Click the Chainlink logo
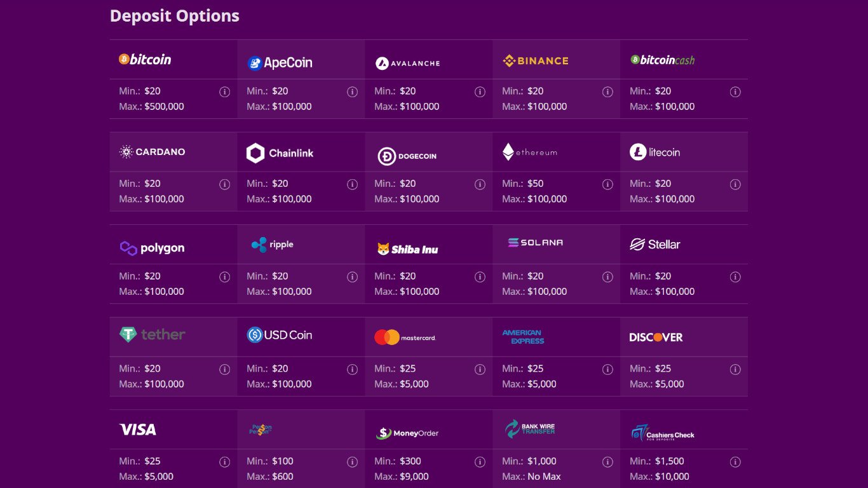868x488 pixels. click(280, 153)
